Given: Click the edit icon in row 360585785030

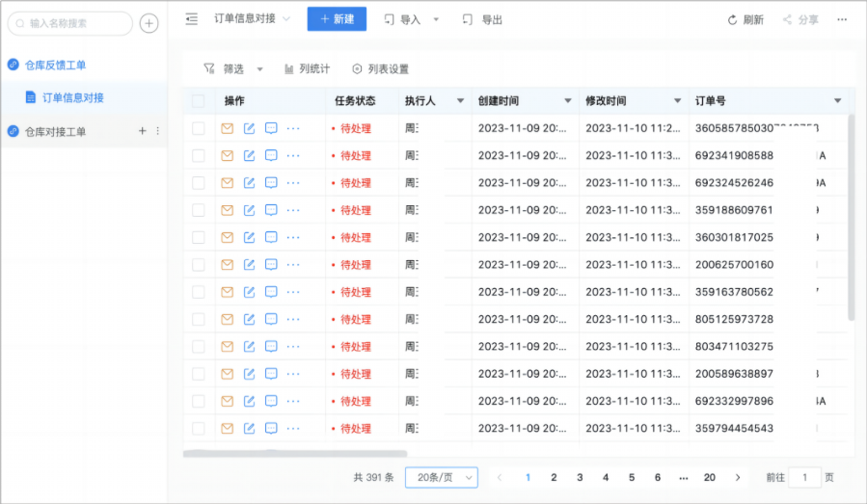Looking at the screenshot, I should click(x=250, y=128).
